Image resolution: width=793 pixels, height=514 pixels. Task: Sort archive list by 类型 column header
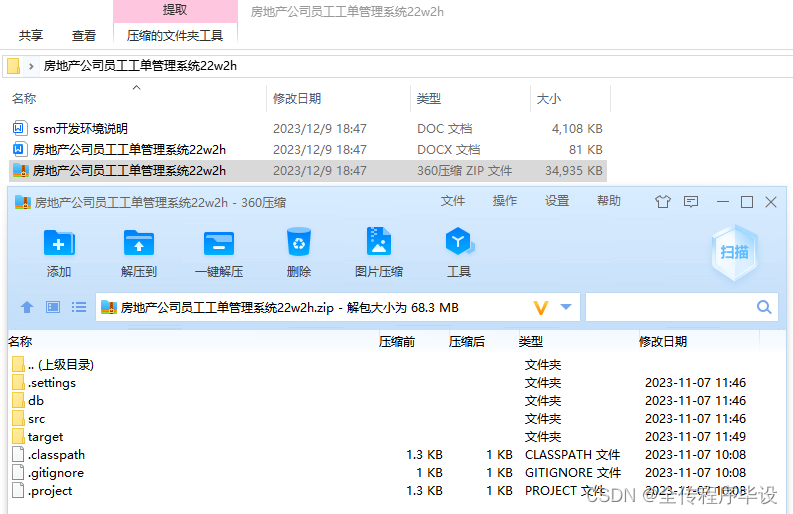[531, 342]
